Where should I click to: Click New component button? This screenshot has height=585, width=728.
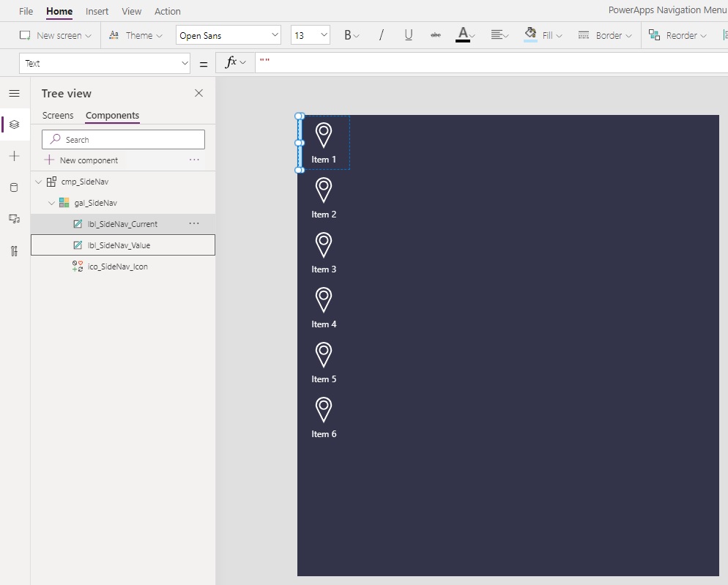pos(81,160)
